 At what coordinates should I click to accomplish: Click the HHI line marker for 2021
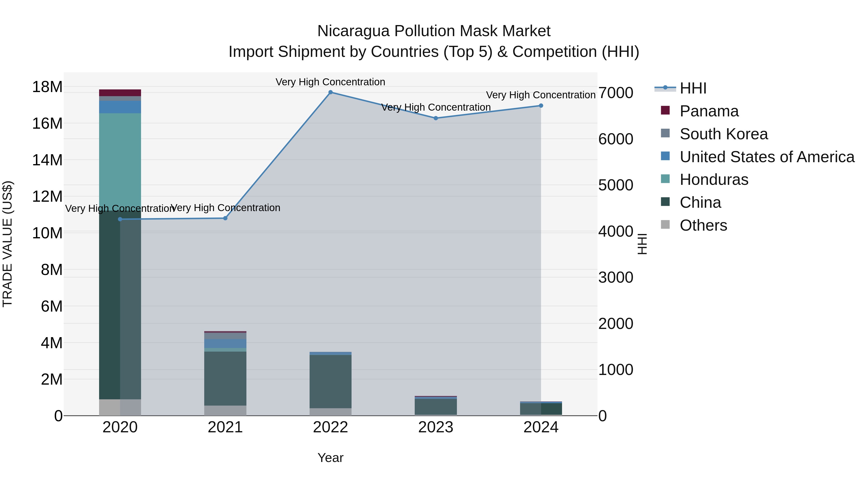tap(225, 218)
